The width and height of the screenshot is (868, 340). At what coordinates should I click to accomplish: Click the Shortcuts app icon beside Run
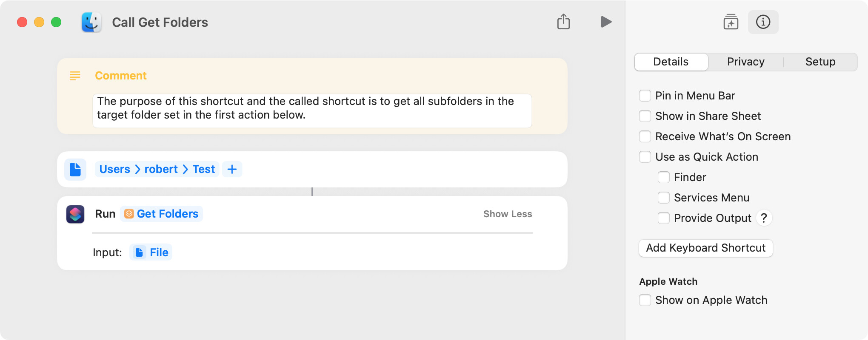click(75, 214)
